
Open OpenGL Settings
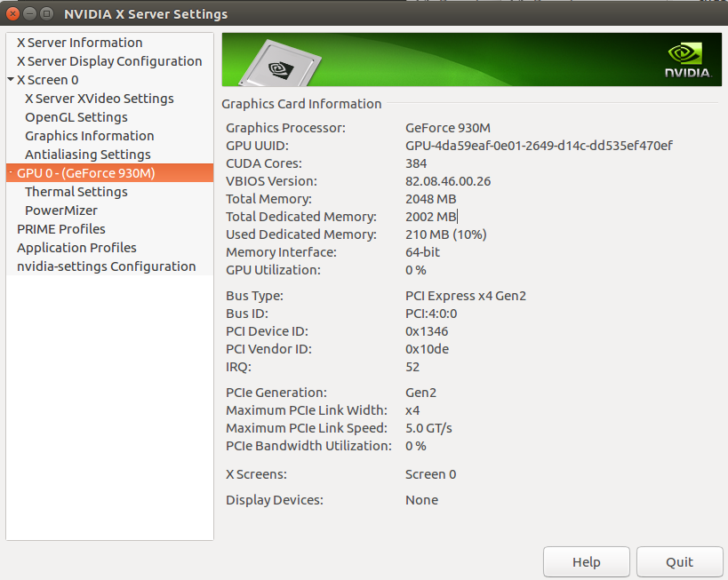point(76,116)
